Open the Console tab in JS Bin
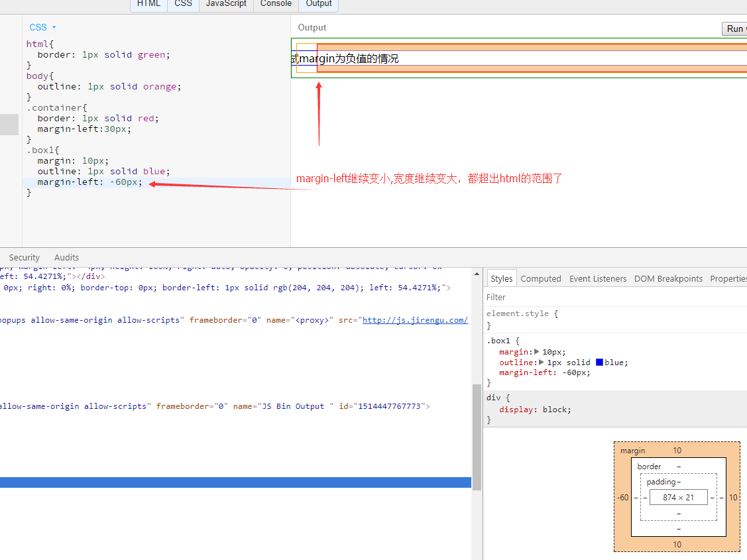 pos(275,4)
